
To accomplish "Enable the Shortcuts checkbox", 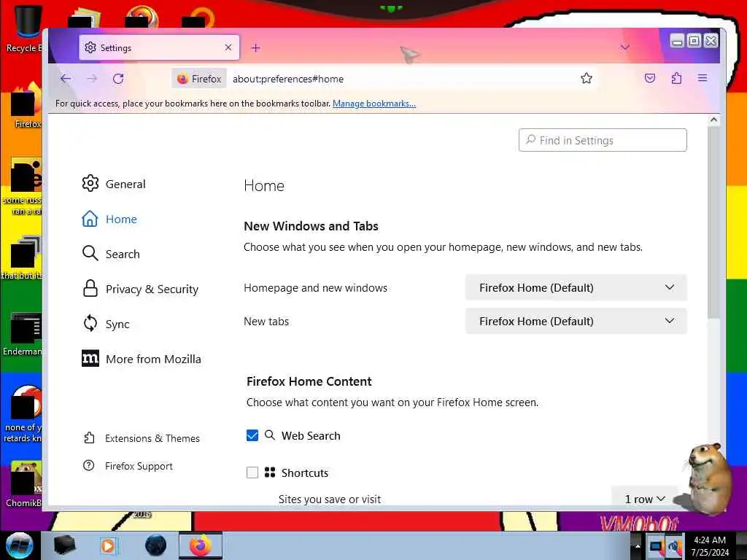I will point(252,472).
